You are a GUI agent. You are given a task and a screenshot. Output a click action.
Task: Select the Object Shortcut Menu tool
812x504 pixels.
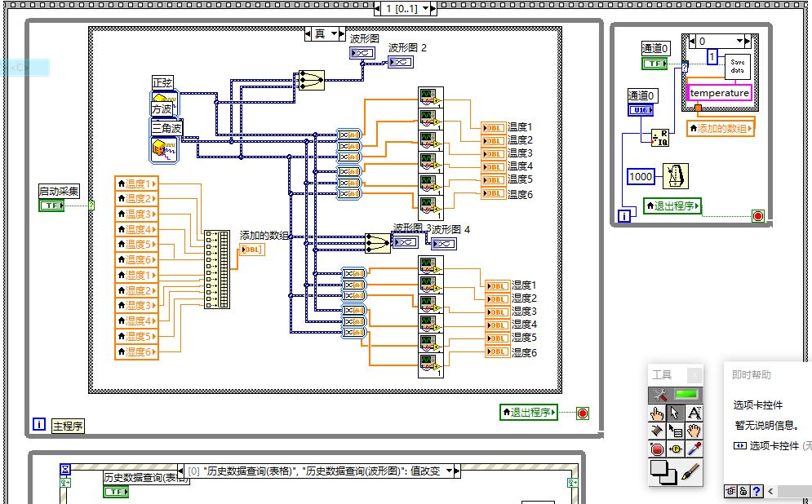pos(675,431)
